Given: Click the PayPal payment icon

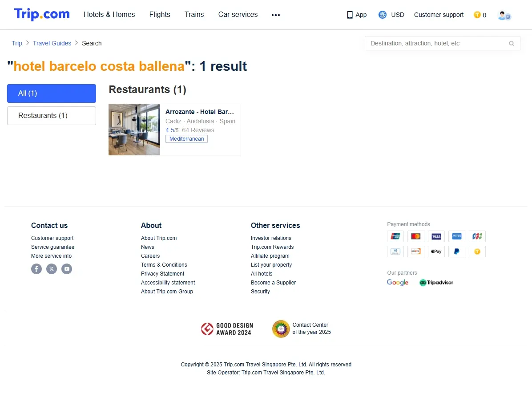Looking at the screenshot, I should coord(457,252).
